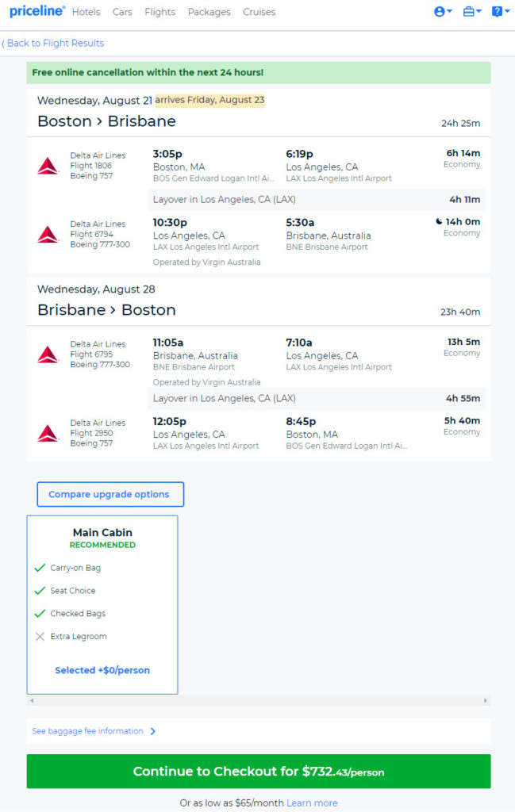Click the RECOMMENDED label
Viewport: 515px width, 812px height.
(x=102, y=545)
